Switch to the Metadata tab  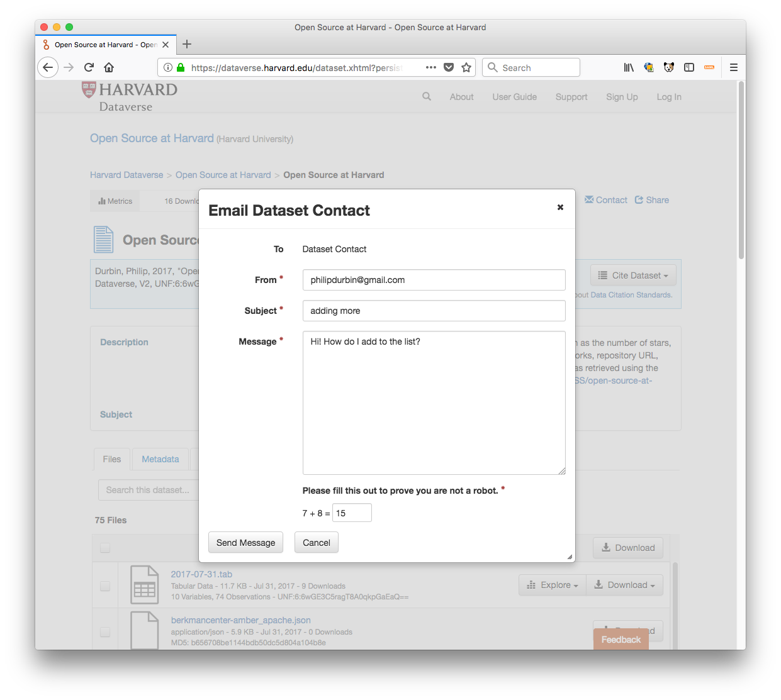click(160, 459)
